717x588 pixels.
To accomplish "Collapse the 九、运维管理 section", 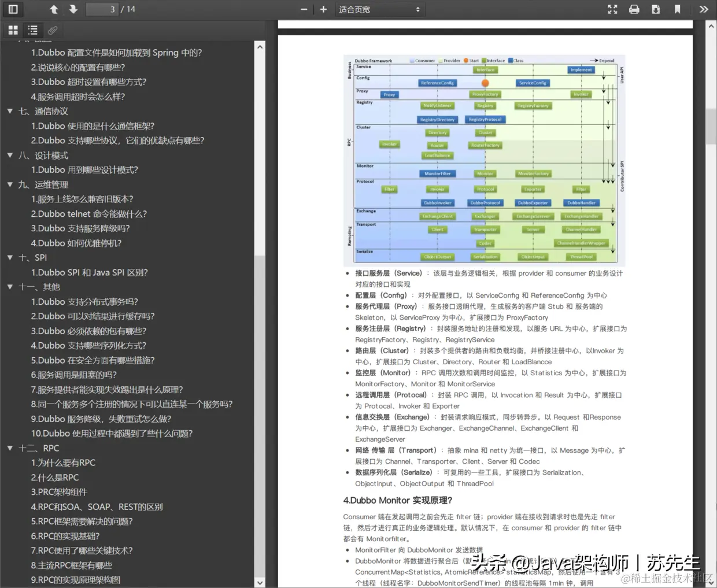I will 10,184.
